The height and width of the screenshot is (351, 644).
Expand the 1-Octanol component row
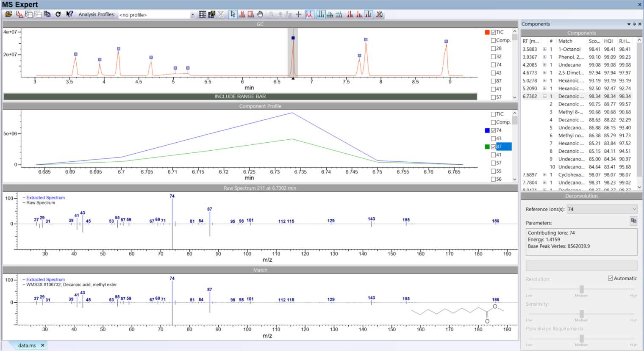click(544, 49)
